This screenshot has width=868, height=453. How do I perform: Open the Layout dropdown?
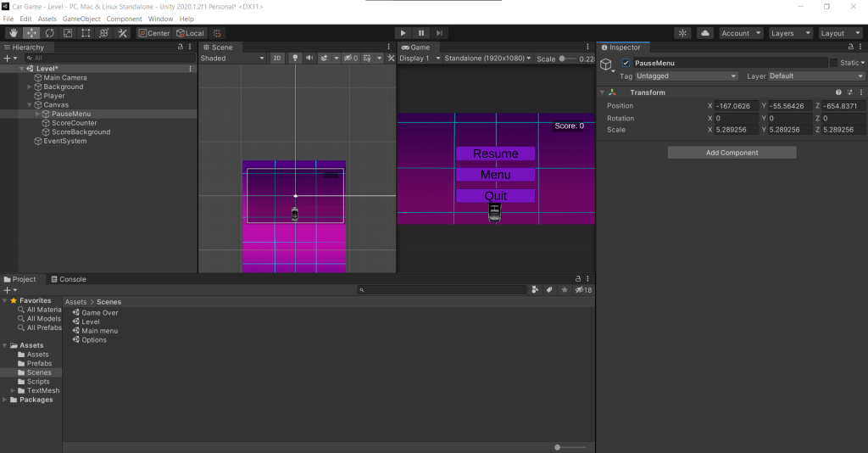tap(840, 33)
